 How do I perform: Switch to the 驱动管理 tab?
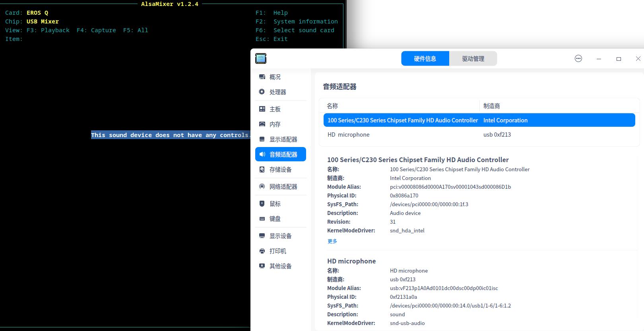(473, 58)
